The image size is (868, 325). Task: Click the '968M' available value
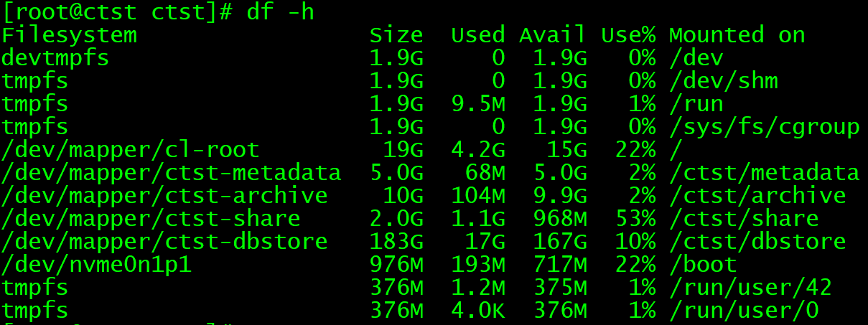point(560,219)
